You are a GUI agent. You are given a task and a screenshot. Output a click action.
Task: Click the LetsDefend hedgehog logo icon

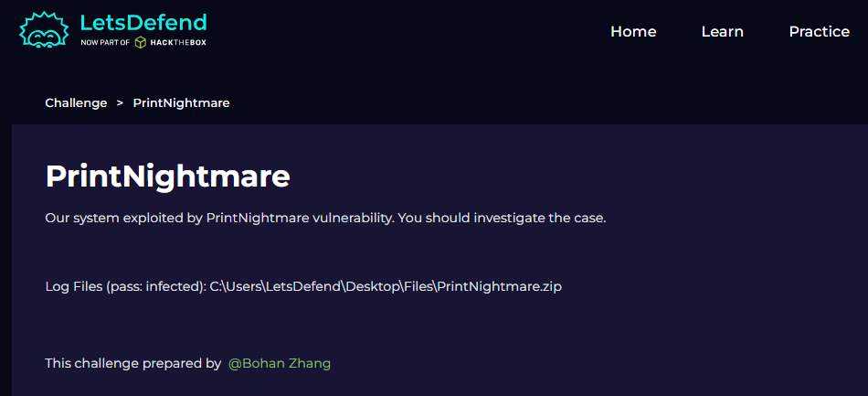pos(44,30)
